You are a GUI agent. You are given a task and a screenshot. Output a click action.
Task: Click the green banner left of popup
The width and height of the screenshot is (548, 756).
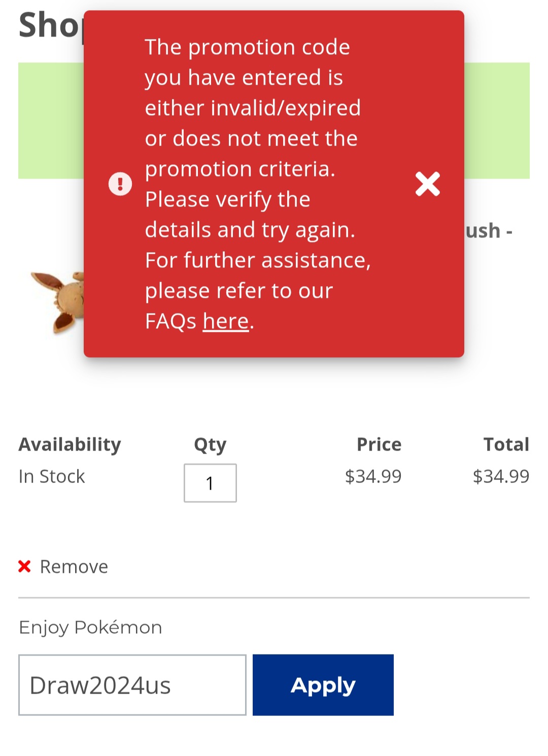51,121
